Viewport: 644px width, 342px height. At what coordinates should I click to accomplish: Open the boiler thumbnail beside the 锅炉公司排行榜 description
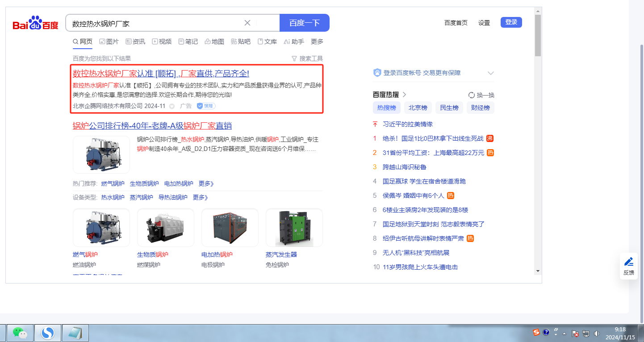click(101, 154)
